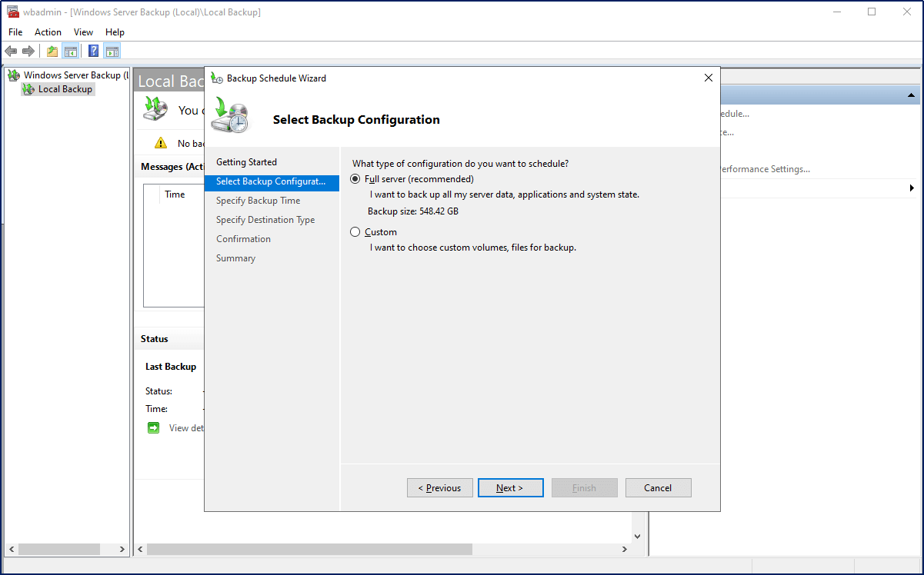The image size is (924, 575).
Task: Click the 'I want to back up all my server data' text
Action: [505, 194]
